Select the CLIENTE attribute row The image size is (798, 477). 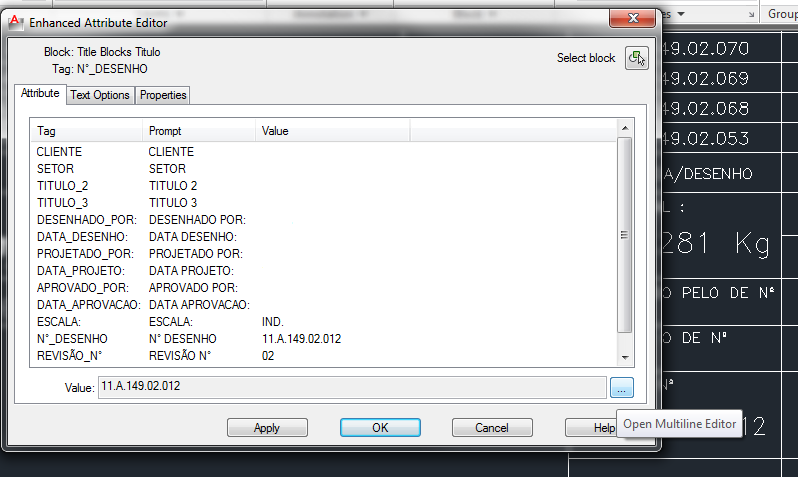323,152
